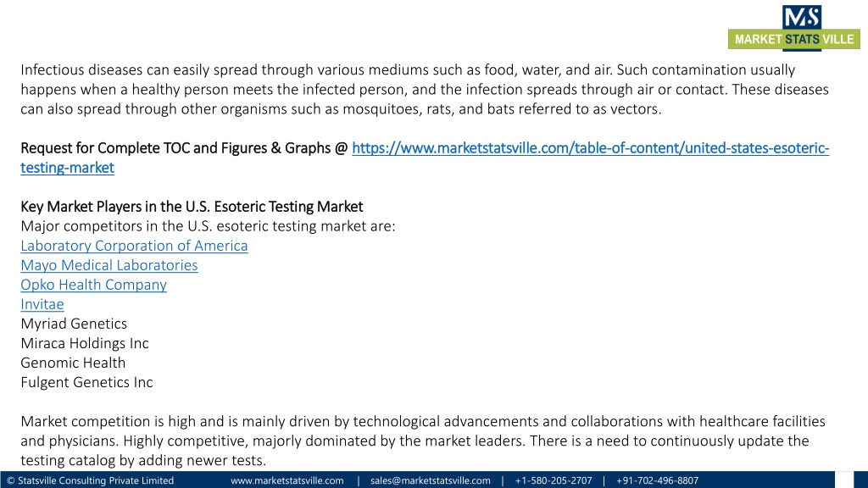This screenshot has width=868, height=488.
Task: Click the Key Market Players heading
Action: [192, 207]
